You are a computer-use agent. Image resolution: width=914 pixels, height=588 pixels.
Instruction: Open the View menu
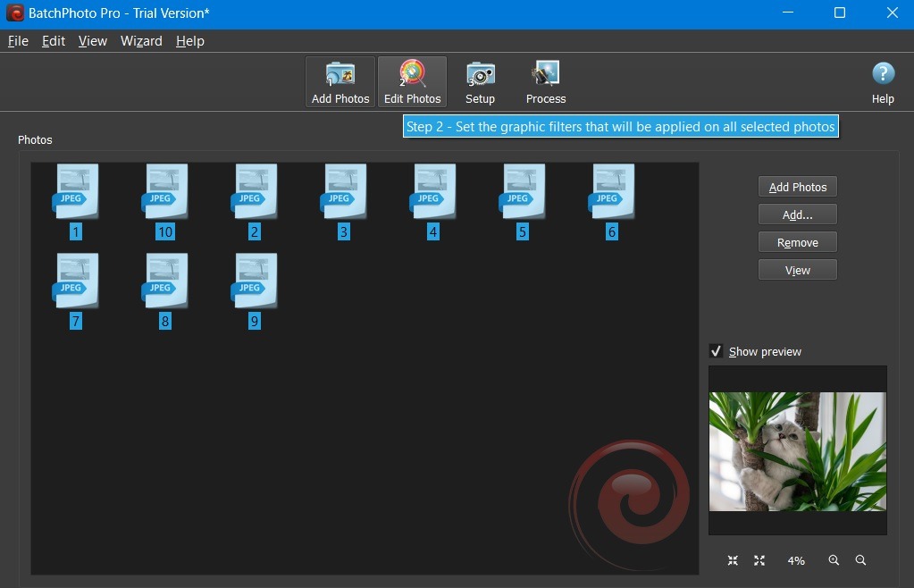point(92,40)
